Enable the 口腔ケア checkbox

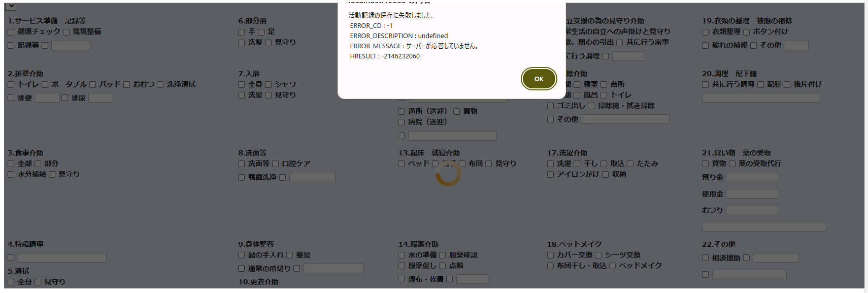[276, 164]
